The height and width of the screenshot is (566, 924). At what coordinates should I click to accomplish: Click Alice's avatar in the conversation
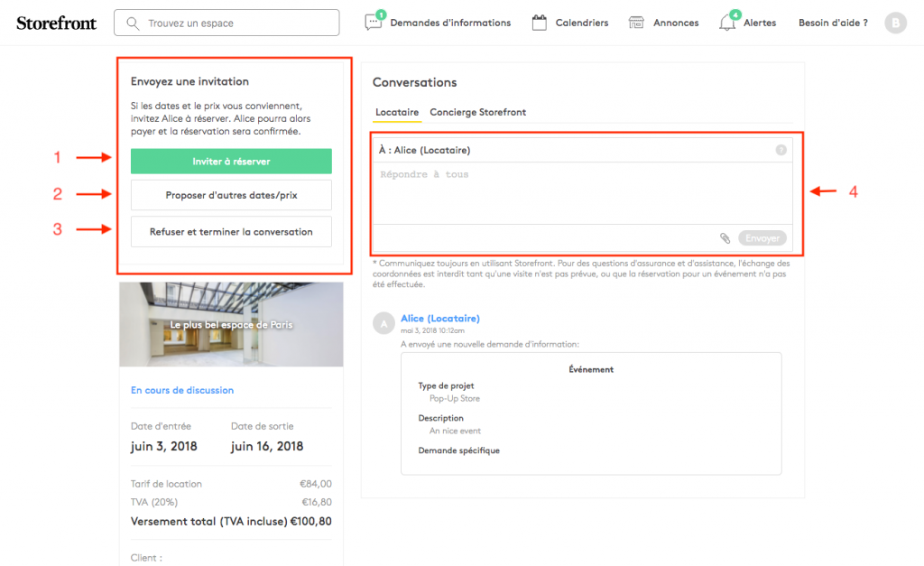point(384,322)
